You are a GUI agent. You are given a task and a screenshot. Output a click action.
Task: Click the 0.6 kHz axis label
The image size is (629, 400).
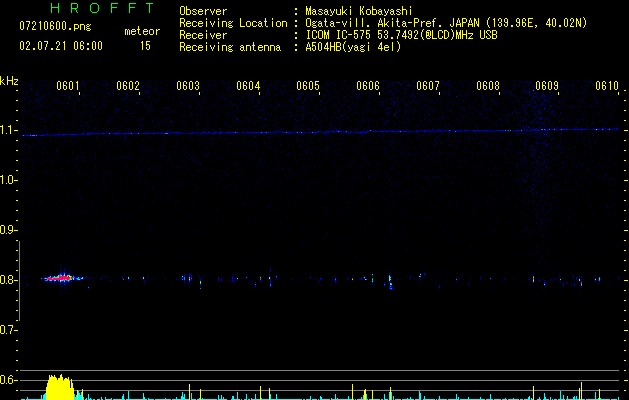8,380
